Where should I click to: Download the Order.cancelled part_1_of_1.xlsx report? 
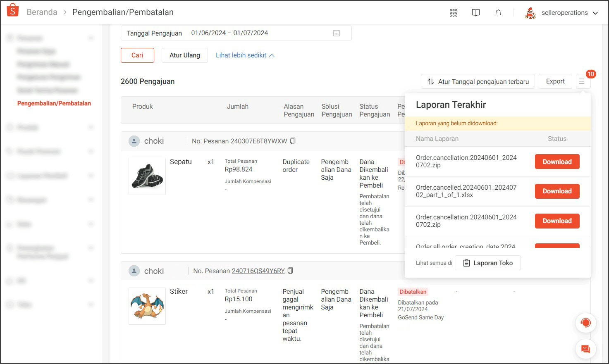[557, 191]
